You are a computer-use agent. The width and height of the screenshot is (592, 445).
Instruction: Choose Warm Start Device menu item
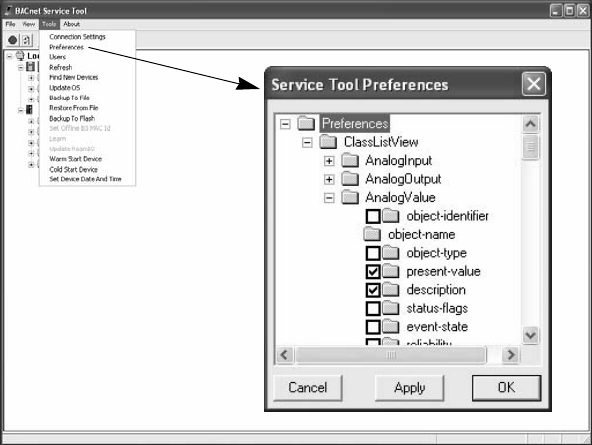point(76,159)
